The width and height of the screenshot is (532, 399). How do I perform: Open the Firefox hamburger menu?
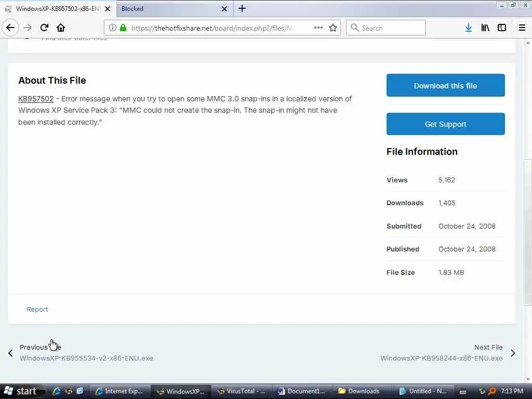tap(522, 28)
